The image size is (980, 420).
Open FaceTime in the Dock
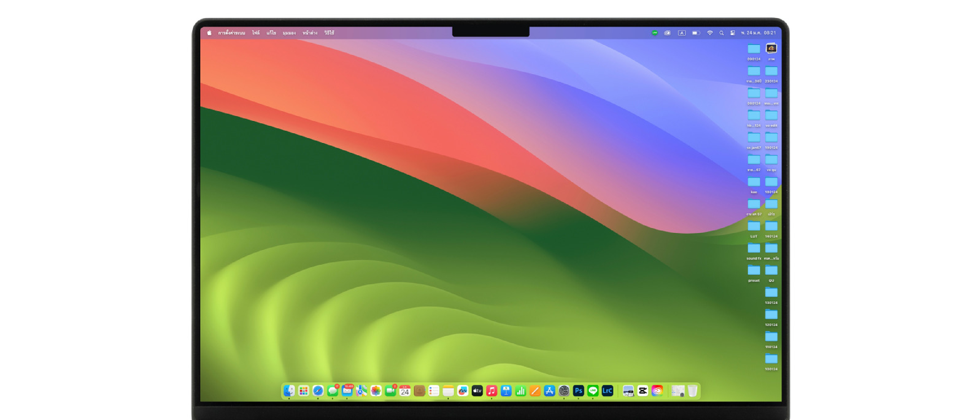(390, 391)
